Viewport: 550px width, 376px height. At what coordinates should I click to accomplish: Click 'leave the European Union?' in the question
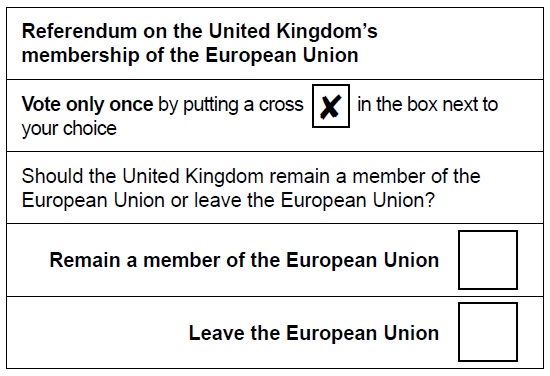click(314, 200)
